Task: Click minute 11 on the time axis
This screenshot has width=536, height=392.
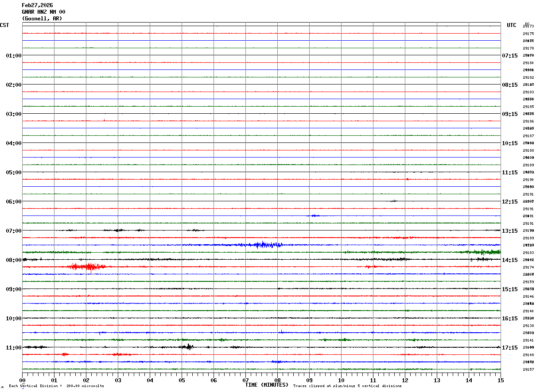Action: [373, 380]
